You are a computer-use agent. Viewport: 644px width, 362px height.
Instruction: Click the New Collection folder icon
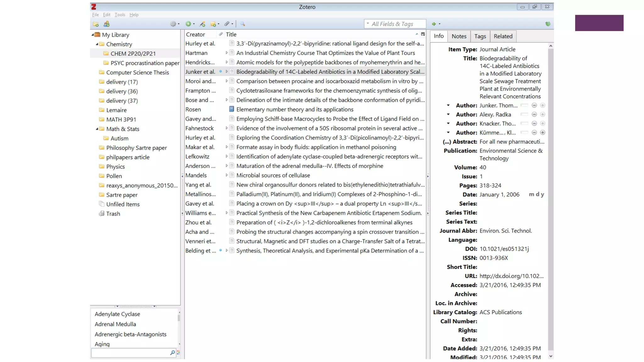click(96, 24)
